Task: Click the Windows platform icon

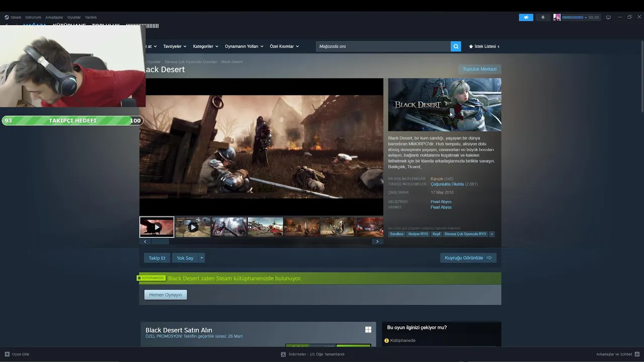Action: point(368,330)
